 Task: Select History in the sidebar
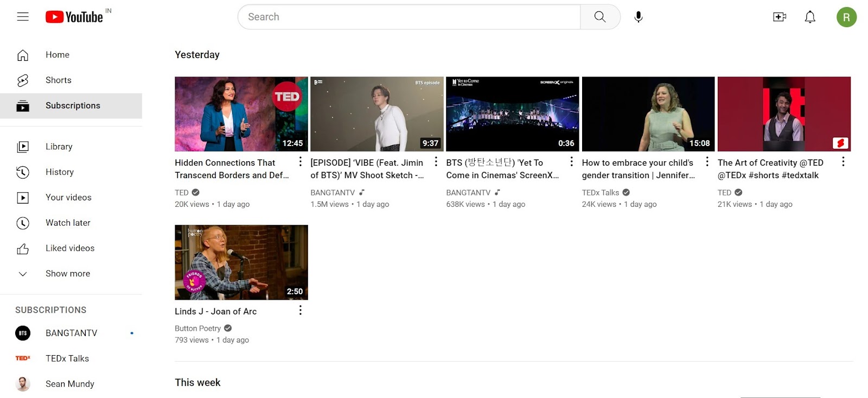[x=71, y=172]
